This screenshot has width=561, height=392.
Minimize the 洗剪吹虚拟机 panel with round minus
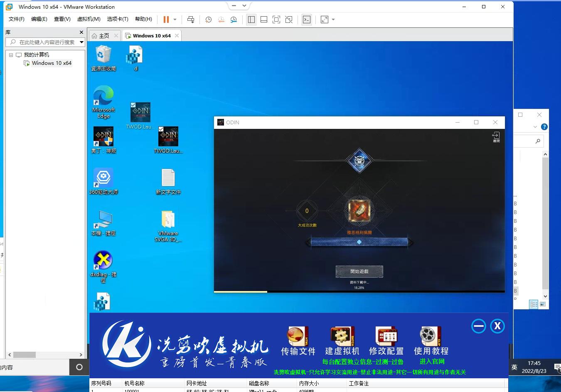479,326
